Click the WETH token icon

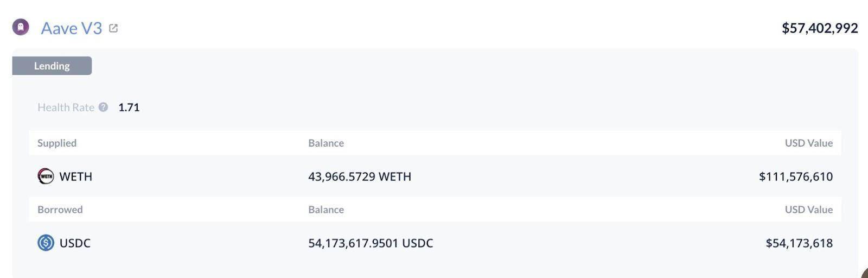coord(46,176)
